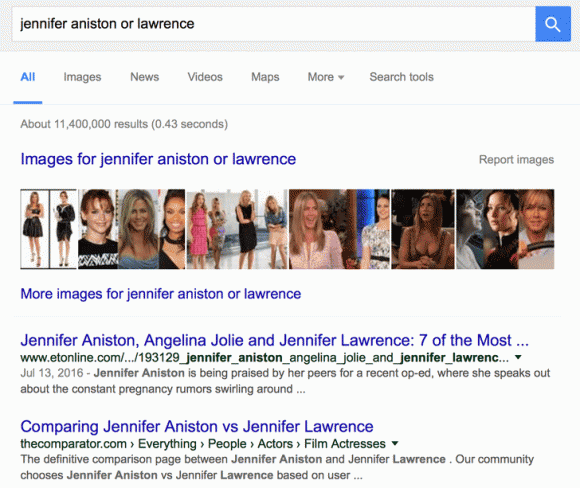Viewport: 580px width, 488px height.
Task: Switch to the News tab
Action: [145, 77]
